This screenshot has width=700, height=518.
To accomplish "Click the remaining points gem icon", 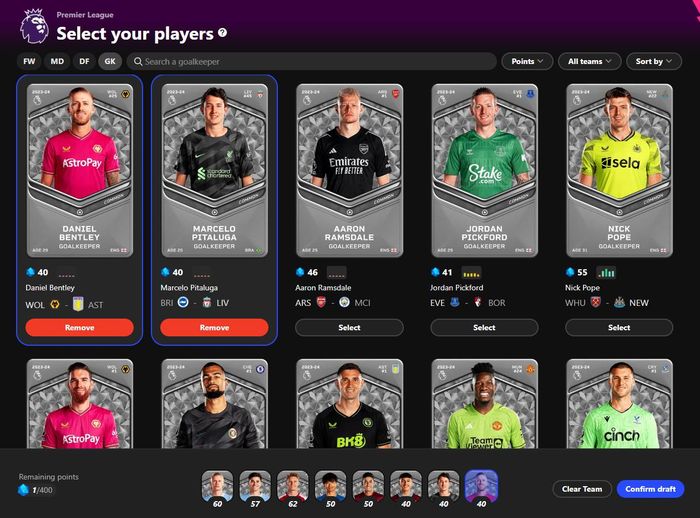I will point(23,490).
